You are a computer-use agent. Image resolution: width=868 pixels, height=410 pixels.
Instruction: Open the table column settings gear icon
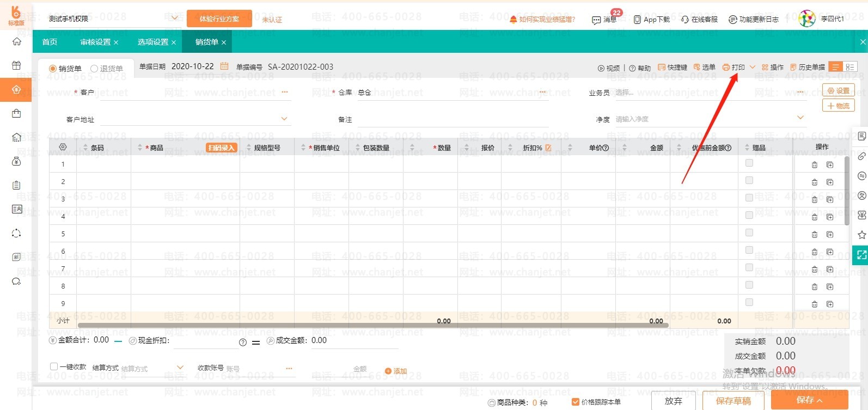(63, 147)
